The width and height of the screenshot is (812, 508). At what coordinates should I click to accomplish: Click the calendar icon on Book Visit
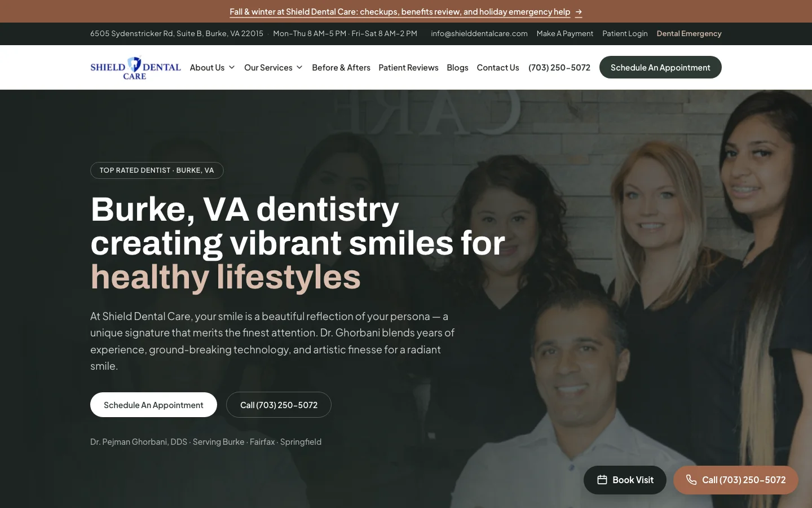(602, 480)
